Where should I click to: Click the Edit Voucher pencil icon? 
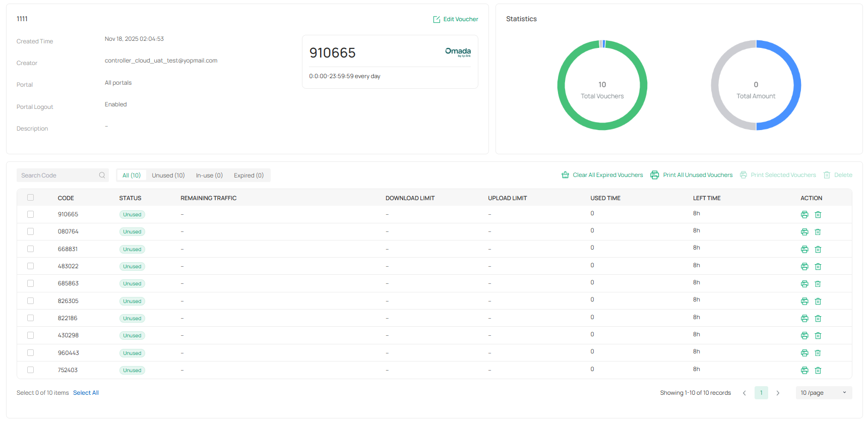click(x=437, y=20)
